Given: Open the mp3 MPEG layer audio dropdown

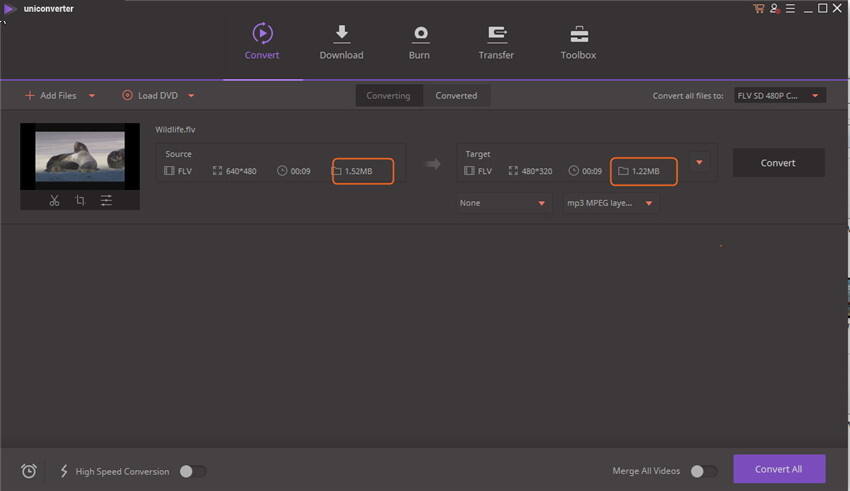Looking at the screenshot, I should pos(610,203).
